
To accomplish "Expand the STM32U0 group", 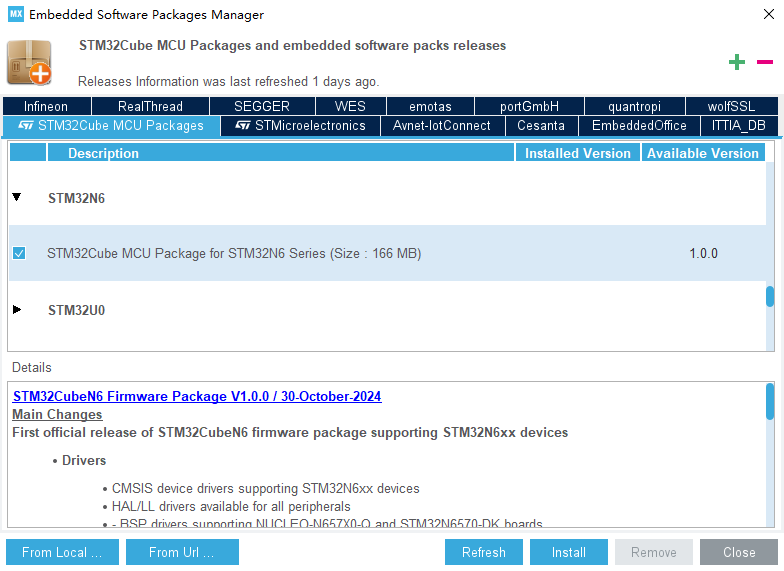I will 16,310.
